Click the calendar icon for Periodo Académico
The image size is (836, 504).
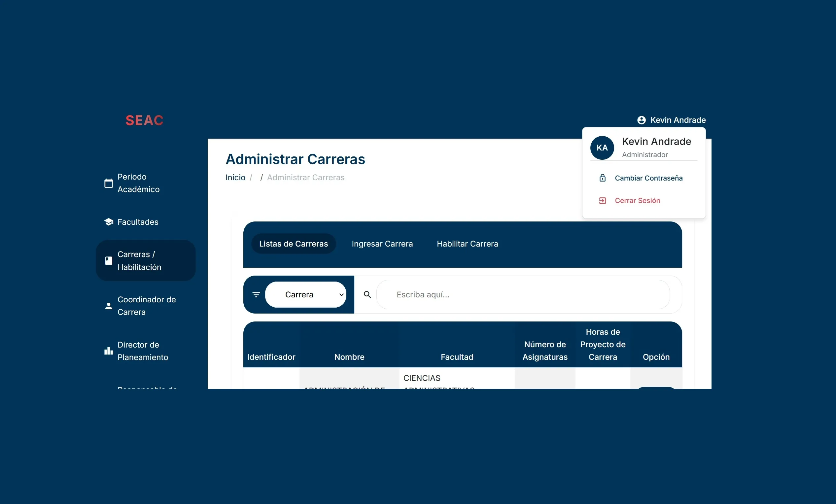coord(109,183)
